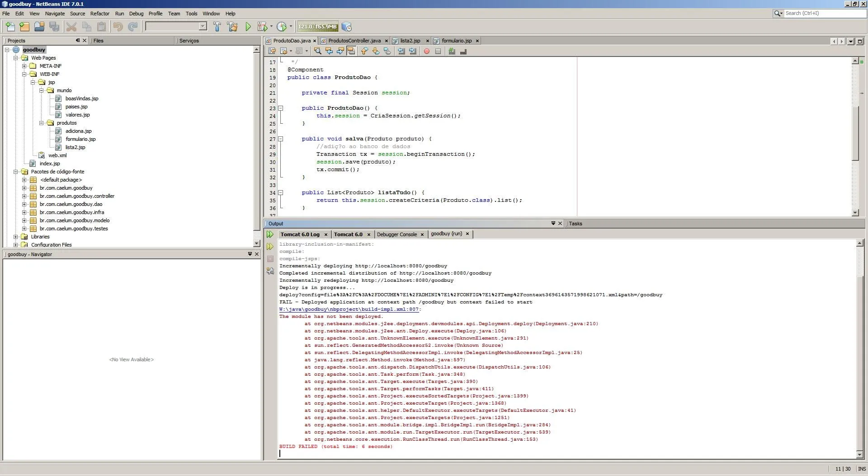The image size is (868, 476).
Task: Switch to the ProdutosController.java tab
Action: [x=354, y=41]
